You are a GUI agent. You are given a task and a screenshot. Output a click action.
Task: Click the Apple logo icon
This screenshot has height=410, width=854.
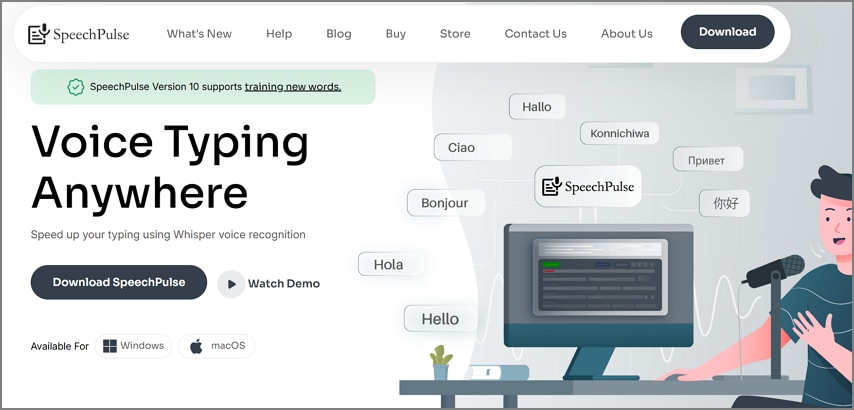click(x=197, y=346)
